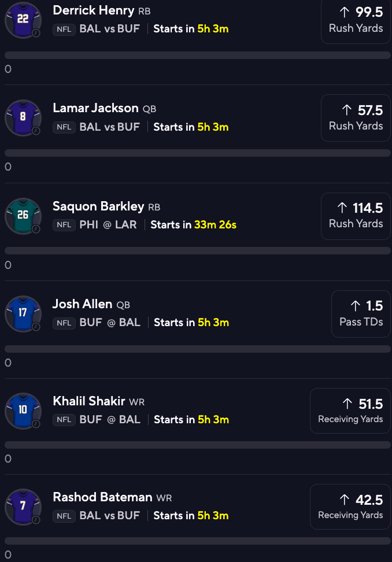Click the progress bar under Khalil Shakir
Image resolution: width=392 pixels, height=562 pixels.
[x=197, y=445]
